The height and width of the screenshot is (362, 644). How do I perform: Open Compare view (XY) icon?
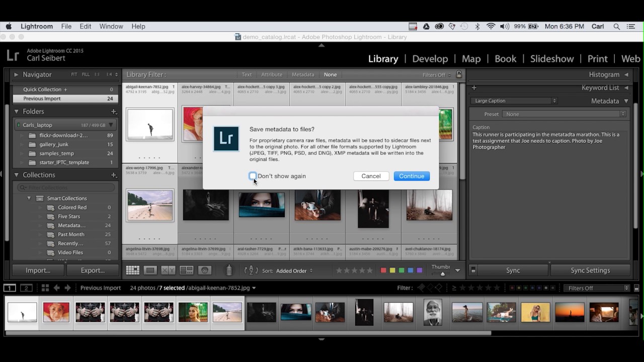[168, 270]
